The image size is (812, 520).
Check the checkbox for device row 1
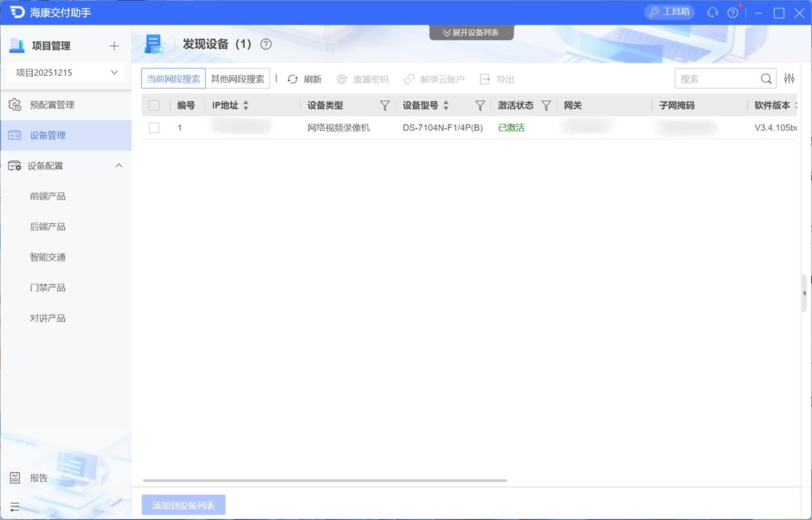[154, 128]
